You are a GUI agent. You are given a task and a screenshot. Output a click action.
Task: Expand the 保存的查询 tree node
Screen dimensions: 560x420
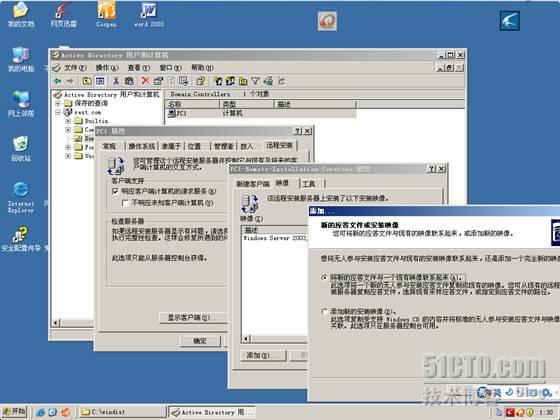click(58, 104)
